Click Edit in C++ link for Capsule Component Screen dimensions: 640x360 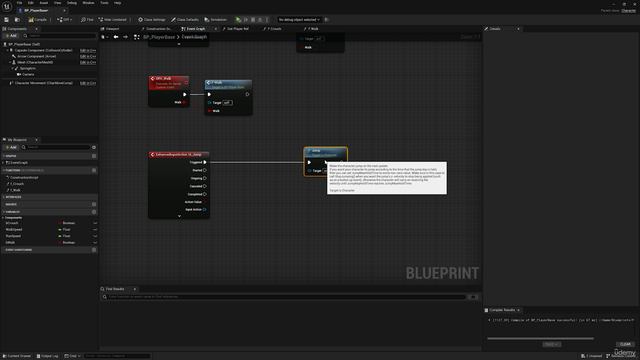pos(88,50)
